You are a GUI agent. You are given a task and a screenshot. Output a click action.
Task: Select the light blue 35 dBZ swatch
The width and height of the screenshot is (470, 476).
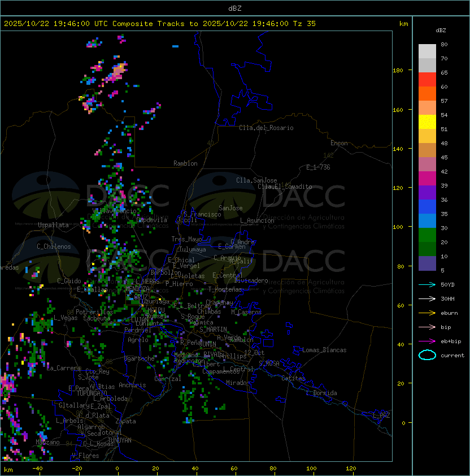[427, 220]
